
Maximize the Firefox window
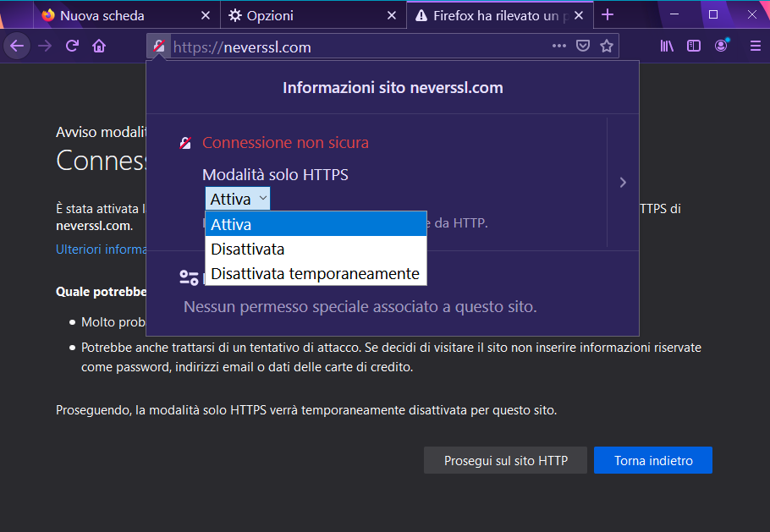click(x=713, y=14)
